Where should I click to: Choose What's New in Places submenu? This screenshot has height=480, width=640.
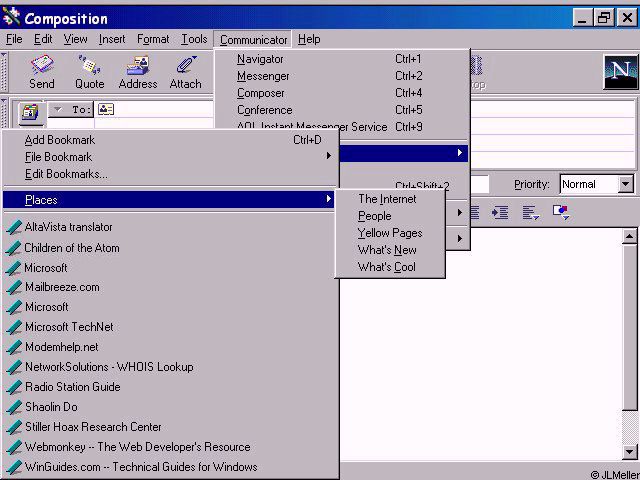point(390,250)
